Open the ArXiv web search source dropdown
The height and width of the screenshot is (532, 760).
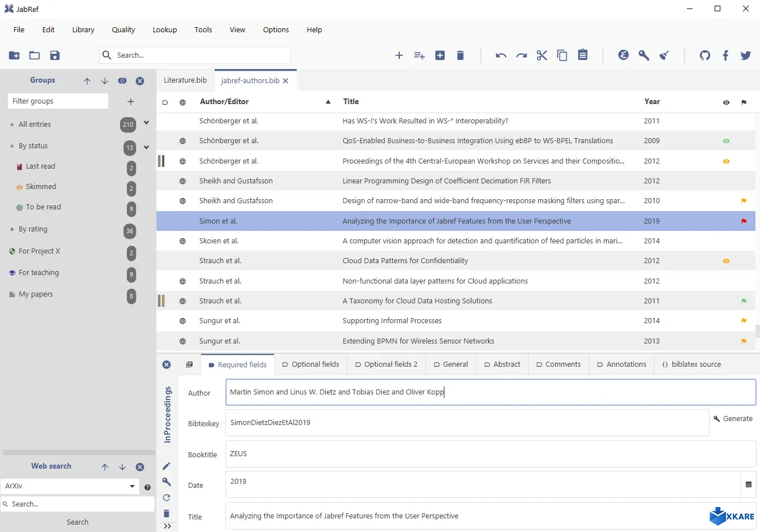[x=132, y=486]
